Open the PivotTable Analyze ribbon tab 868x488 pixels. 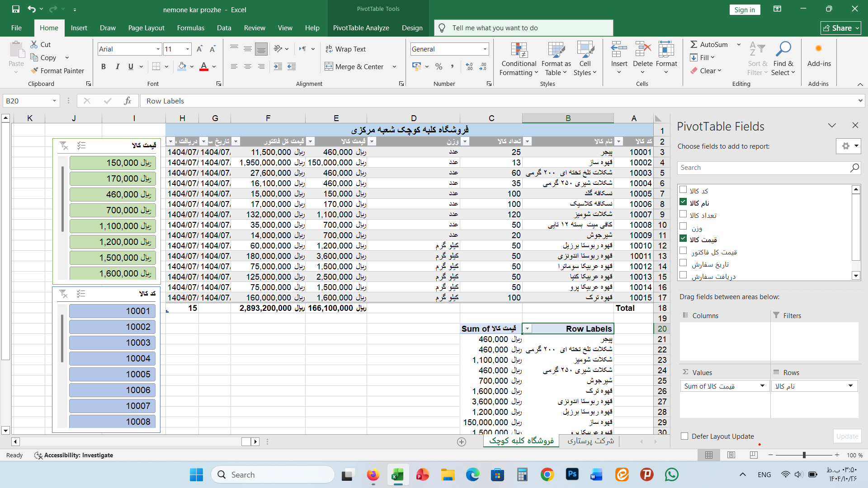(361, 28)
